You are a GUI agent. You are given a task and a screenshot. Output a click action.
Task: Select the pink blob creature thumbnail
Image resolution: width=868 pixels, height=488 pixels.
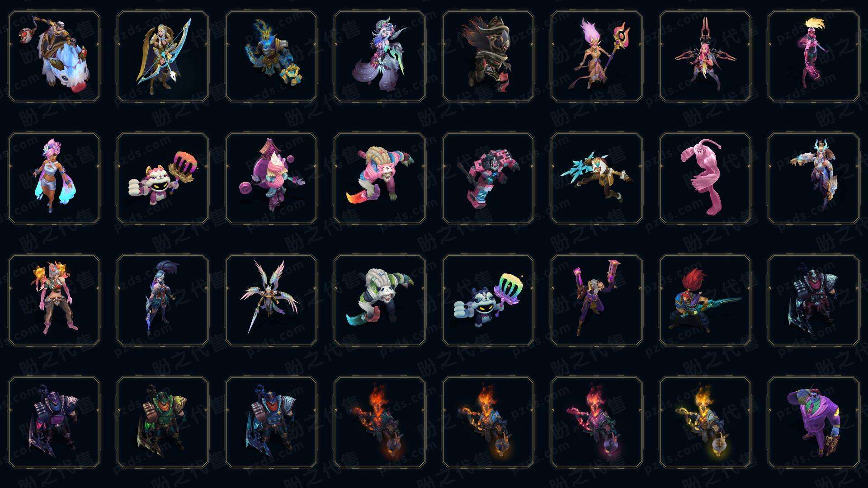click(705, 178)
